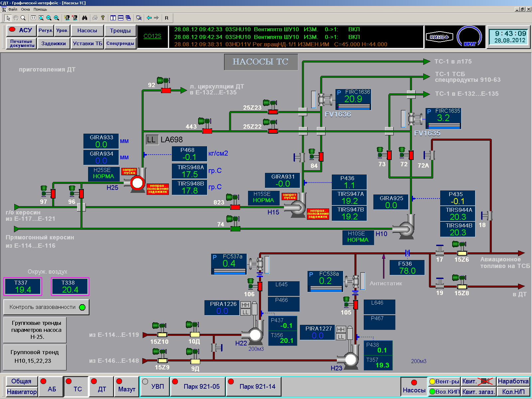Click the cascade windows toolbar icon
Viewport: 532px width, 399px height.
pyautogui.click(x=128, y=18)
